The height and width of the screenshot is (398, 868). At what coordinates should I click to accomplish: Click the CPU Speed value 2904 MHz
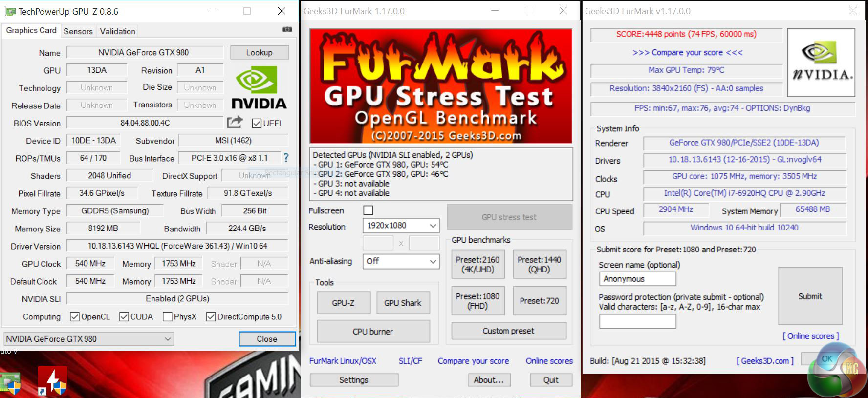pos(676,209)
